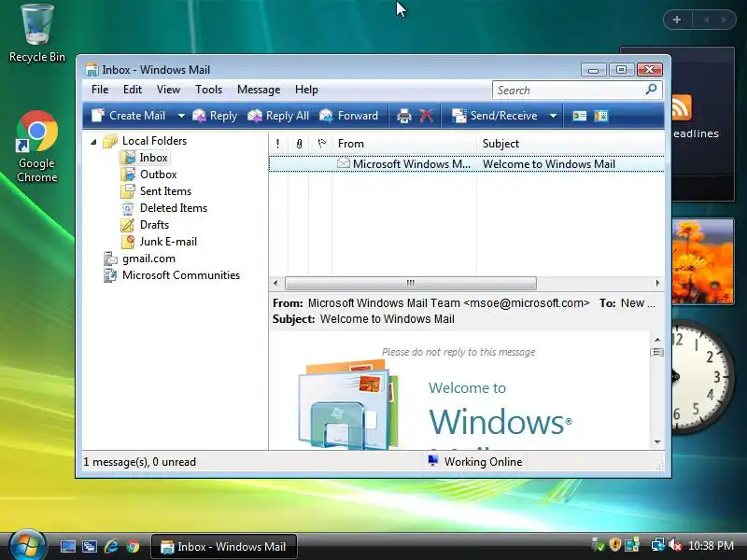This screenshot has width=747, height=560.
Task: Print the message using printer icon
Action: (404, 116)
